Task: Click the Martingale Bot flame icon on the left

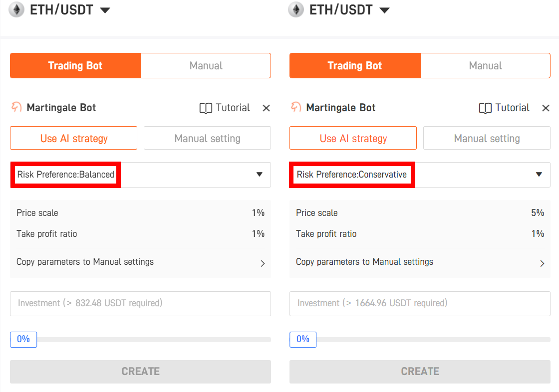Action: point(14,107)
